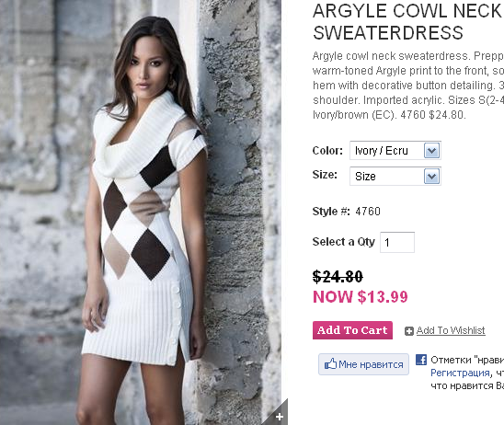Select the Ivory / Ecru color field

pyautogui.click(x=395, y=151)
